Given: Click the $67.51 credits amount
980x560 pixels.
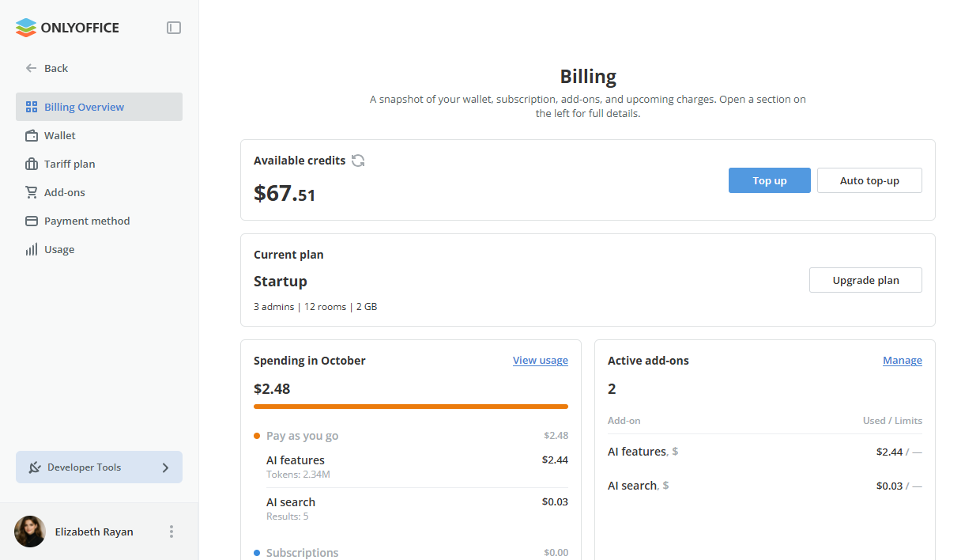Looking at the screenshot, I should tap(285, 193).
